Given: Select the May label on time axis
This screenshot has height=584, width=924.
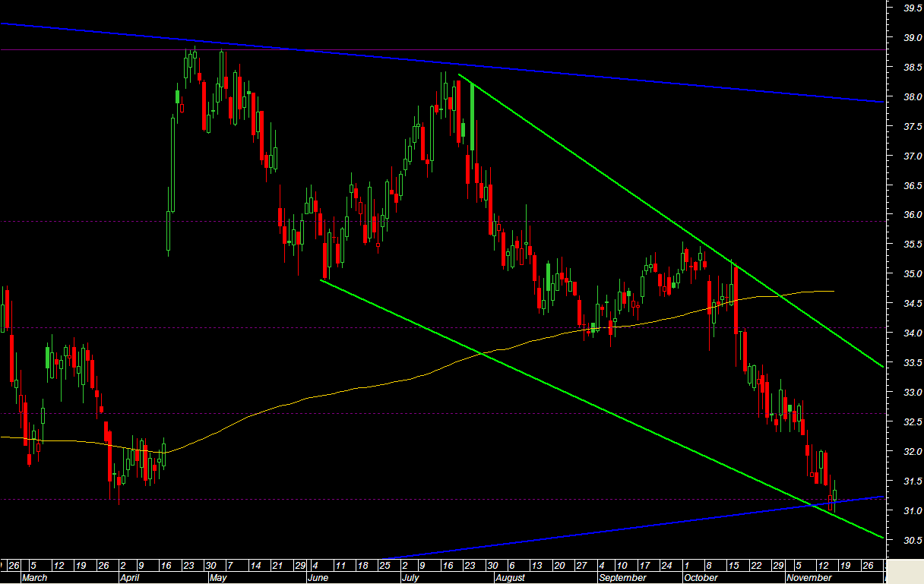Looking at the screenshot, I should pyautogui.click(x=218, y=578).
